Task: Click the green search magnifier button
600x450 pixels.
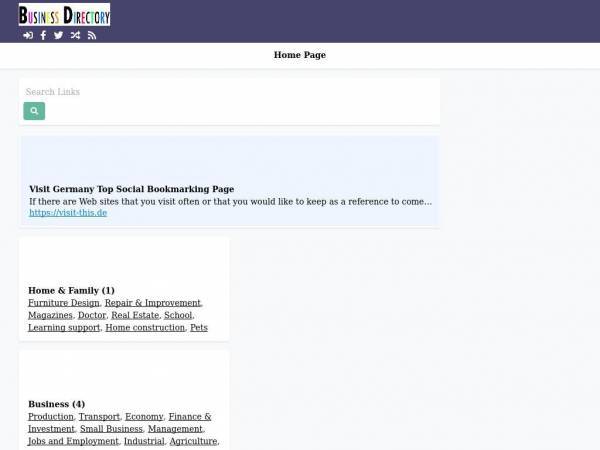Action: 34,111
